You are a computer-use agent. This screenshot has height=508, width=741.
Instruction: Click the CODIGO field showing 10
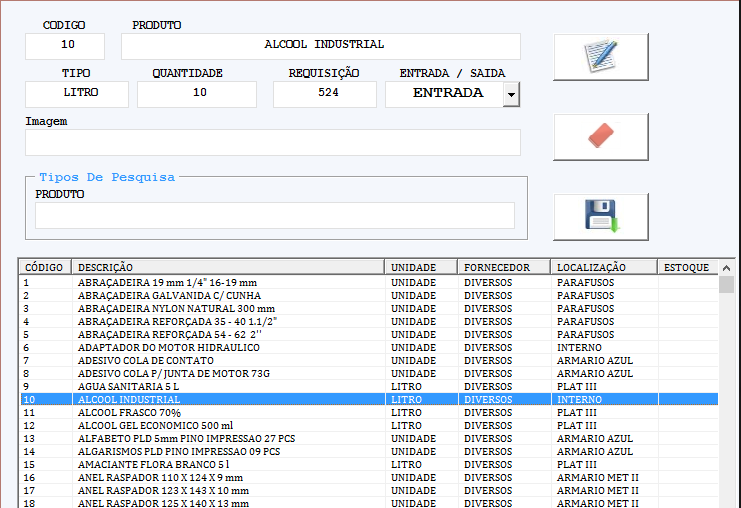point(65,46)
